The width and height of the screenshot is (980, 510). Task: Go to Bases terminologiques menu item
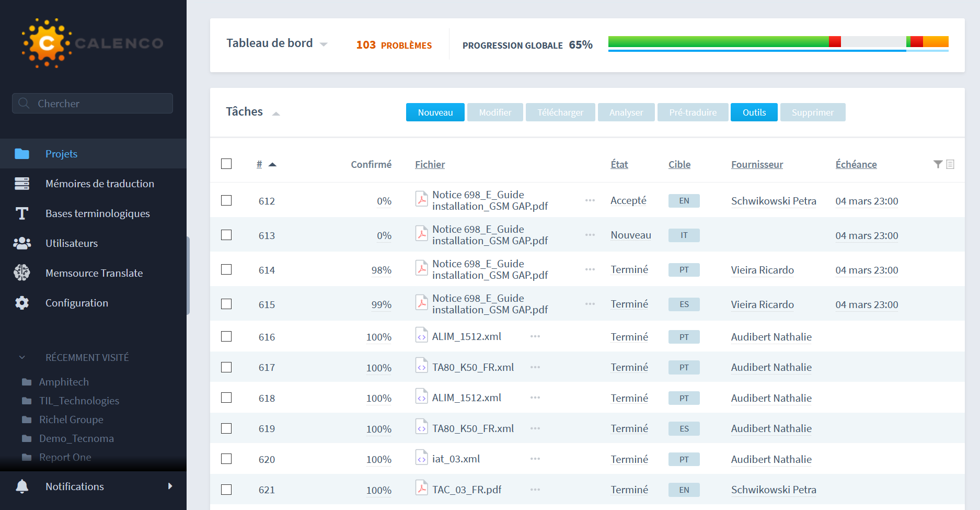[x=97, y=213]
